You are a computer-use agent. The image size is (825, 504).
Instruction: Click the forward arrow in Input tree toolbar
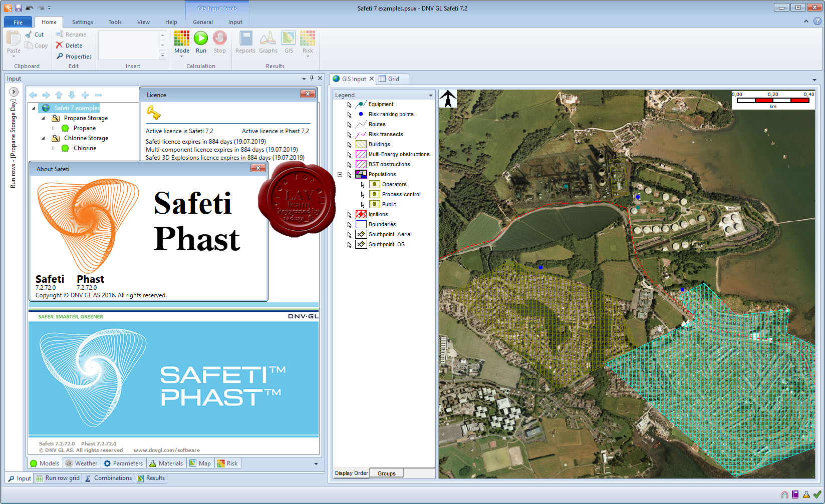[46, 95]
